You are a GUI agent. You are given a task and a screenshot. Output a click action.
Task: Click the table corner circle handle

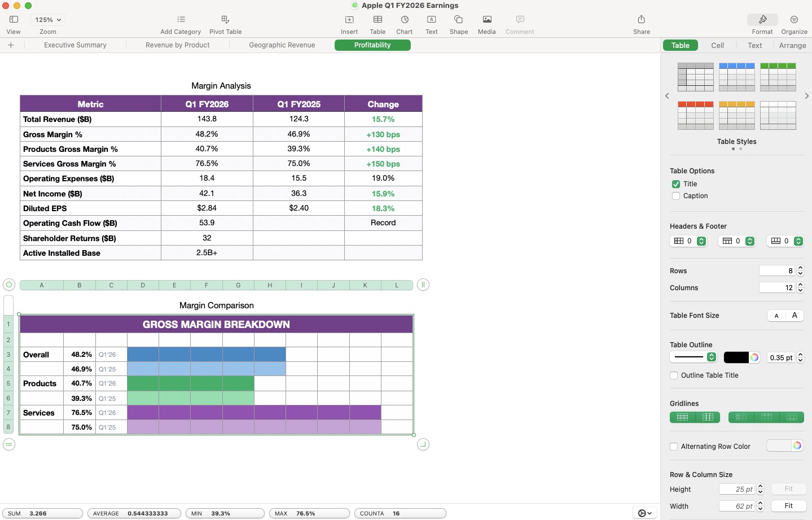click(9, 285)
